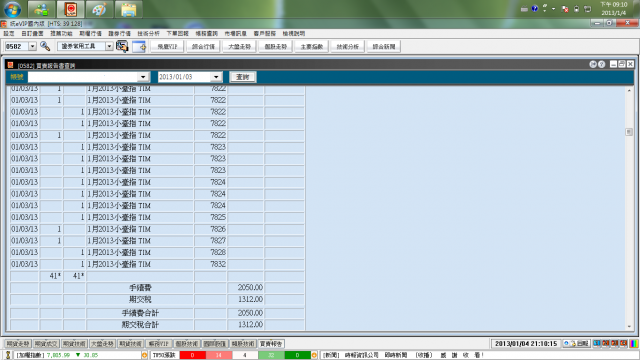640x360 pixels.
Task: Click the 主要指數 toolbar button
Action: pyautogui.click(x=312, y=47)
